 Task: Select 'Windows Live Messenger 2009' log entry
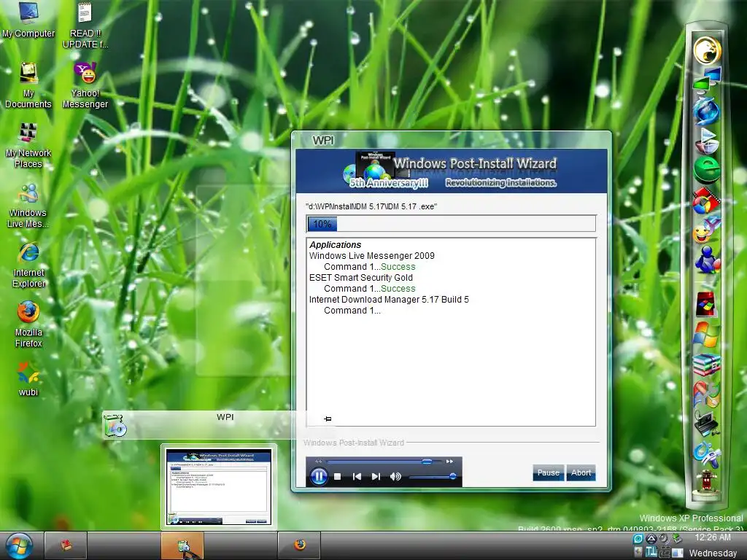tap(371, 256)
